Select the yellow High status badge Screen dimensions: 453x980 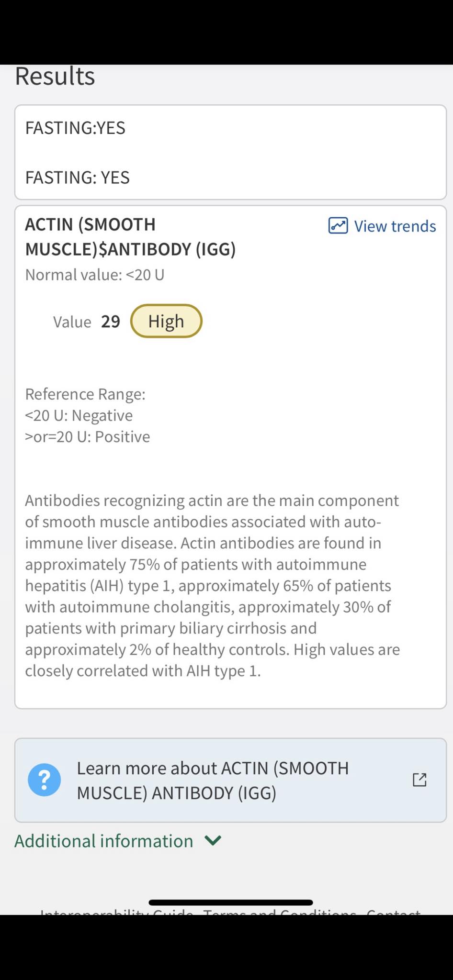166,321
